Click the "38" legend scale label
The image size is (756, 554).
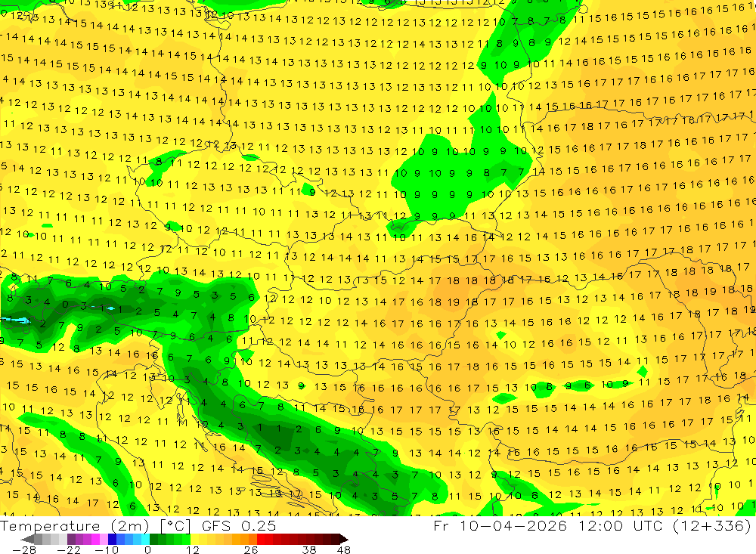[308, 550]
